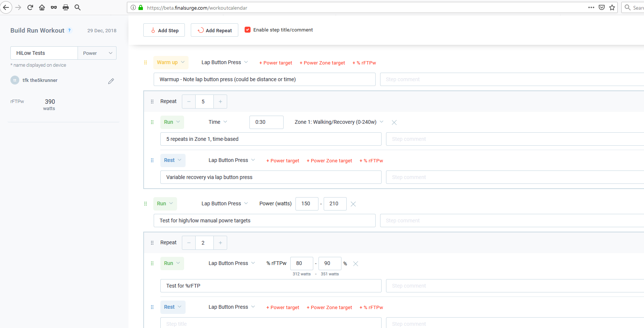Viewport: 644px width, 328px height.
Task: Go to browser home page icon
Action: (42, 7)
